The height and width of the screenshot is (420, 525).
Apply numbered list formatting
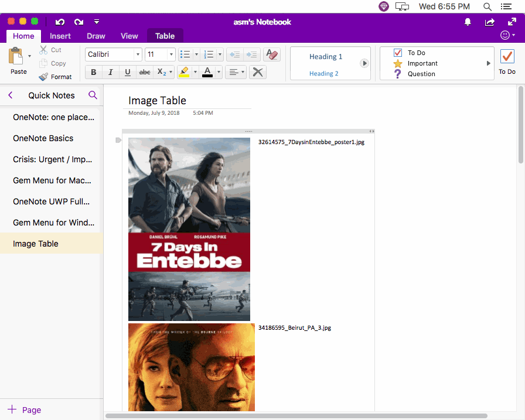pos(209,54)
